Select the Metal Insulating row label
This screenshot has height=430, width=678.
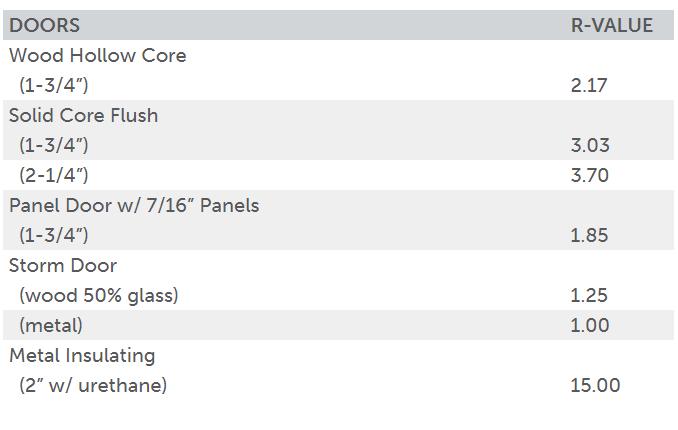(x=82, y=355)
